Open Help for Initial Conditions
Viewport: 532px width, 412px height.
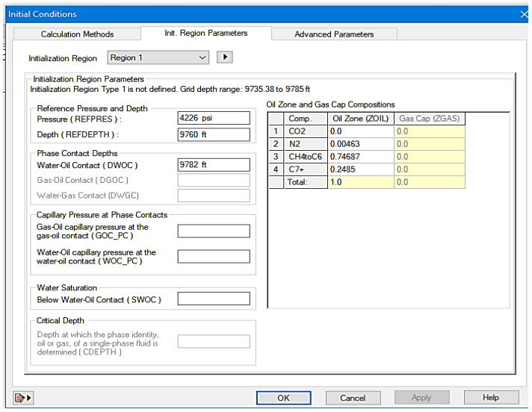(x=491, y=398)
